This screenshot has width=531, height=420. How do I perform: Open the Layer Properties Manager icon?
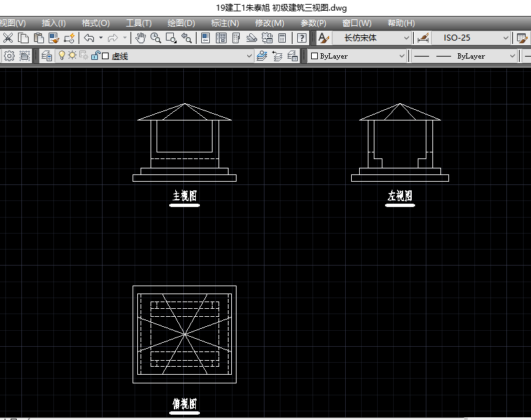click(x=47, y=57)
